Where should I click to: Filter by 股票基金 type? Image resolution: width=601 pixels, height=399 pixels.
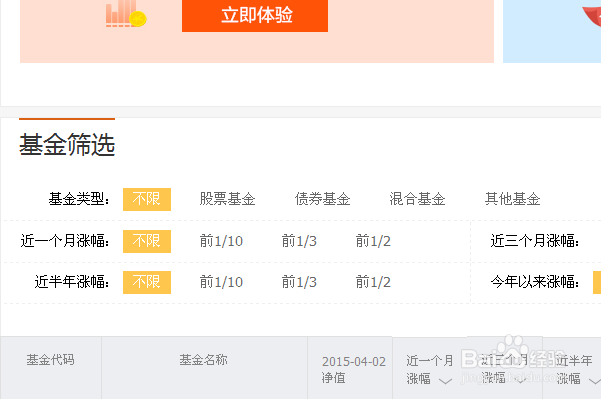click(227, 199)
